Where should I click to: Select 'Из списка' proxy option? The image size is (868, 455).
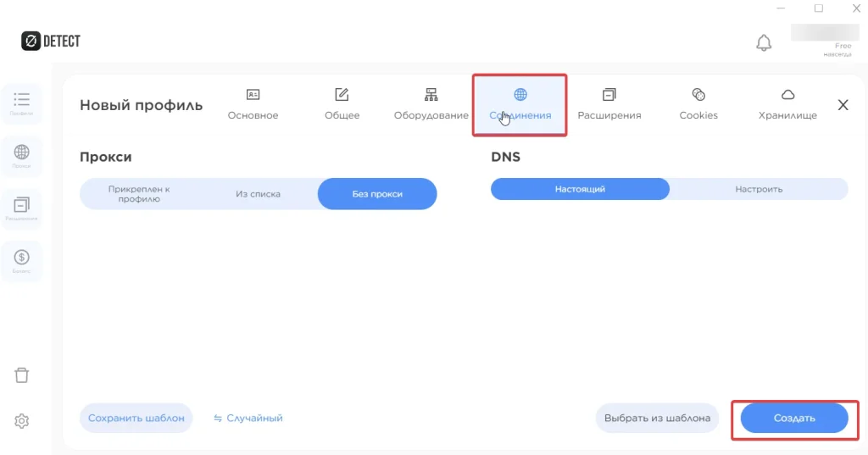(258, 194)
